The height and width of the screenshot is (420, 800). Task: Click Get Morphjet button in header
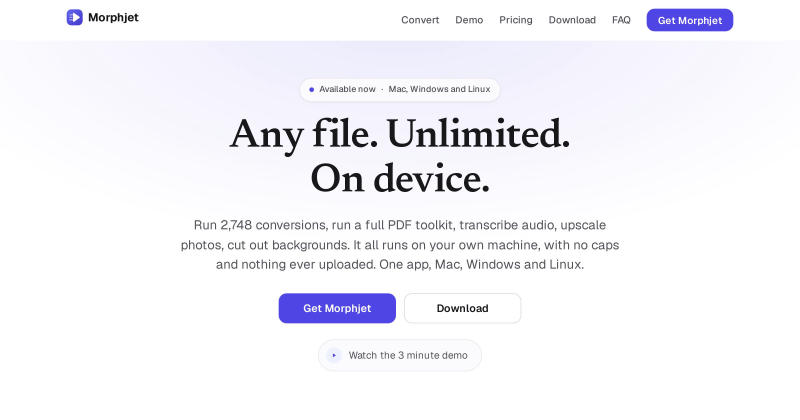click(x=690, y=20)
